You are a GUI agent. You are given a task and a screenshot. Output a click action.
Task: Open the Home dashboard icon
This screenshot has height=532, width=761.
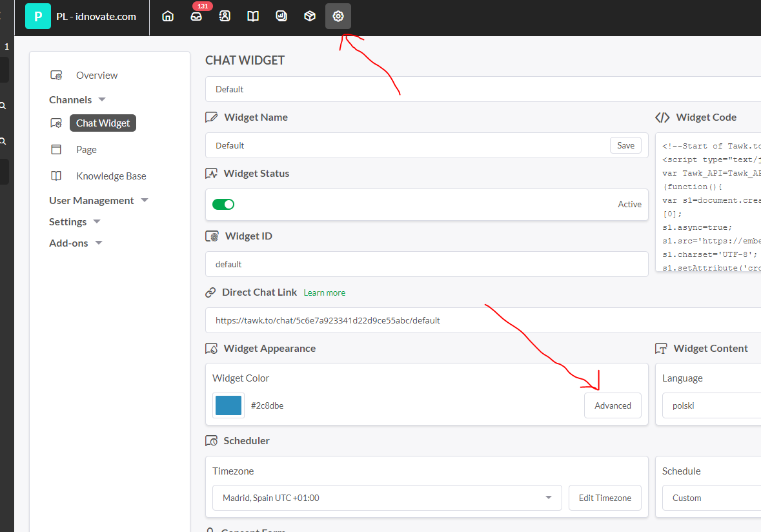click(167, 16)
